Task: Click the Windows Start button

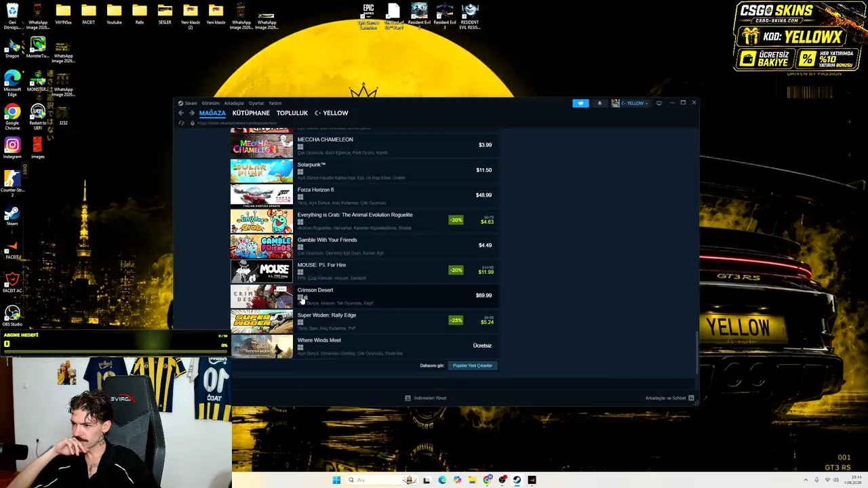Action: pos(336,480)
